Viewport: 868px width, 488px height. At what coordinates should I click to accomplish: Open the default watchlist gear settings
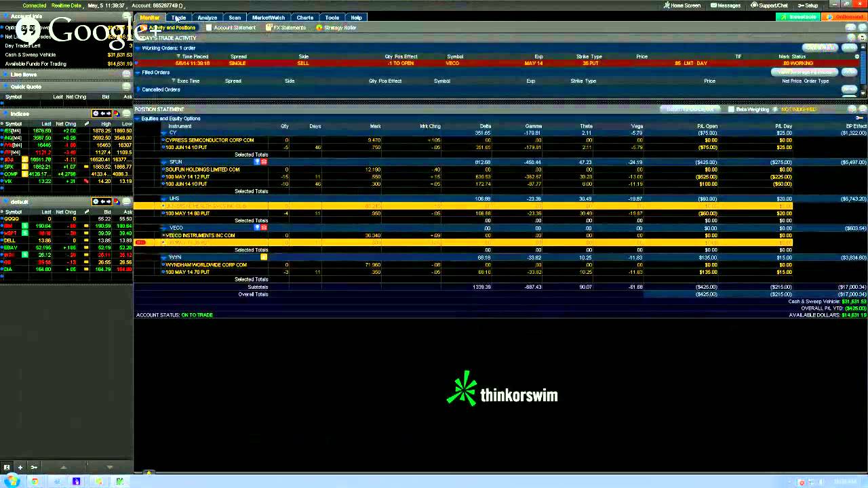tap(96, 202)
